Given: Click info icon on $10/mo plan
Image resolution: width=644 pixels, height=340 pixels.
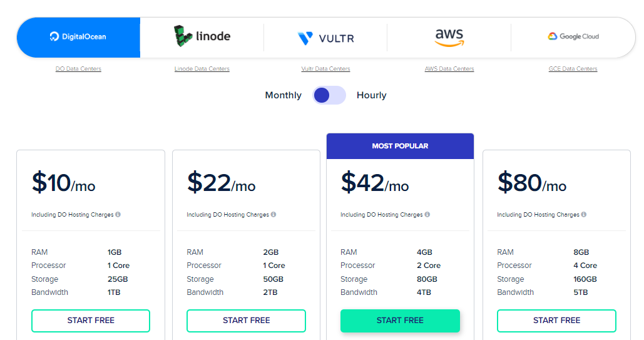Looking at the screenshot, I should [x=118, y=215].
